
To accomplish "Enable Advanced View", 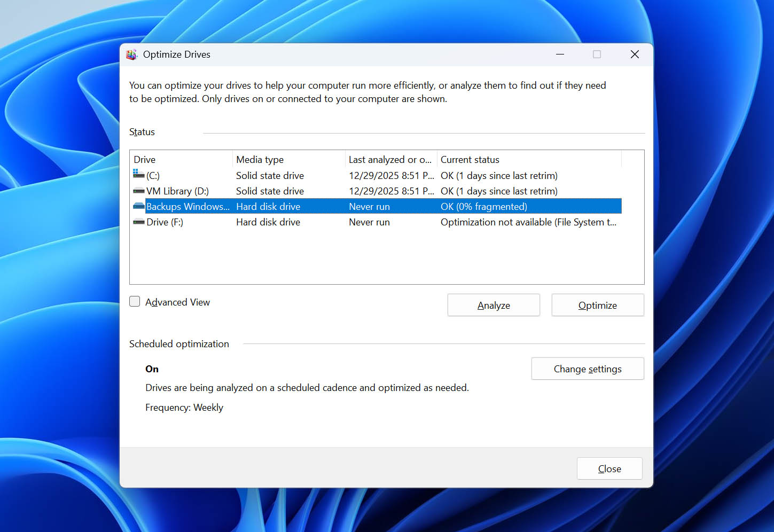I will pos(134,301).
